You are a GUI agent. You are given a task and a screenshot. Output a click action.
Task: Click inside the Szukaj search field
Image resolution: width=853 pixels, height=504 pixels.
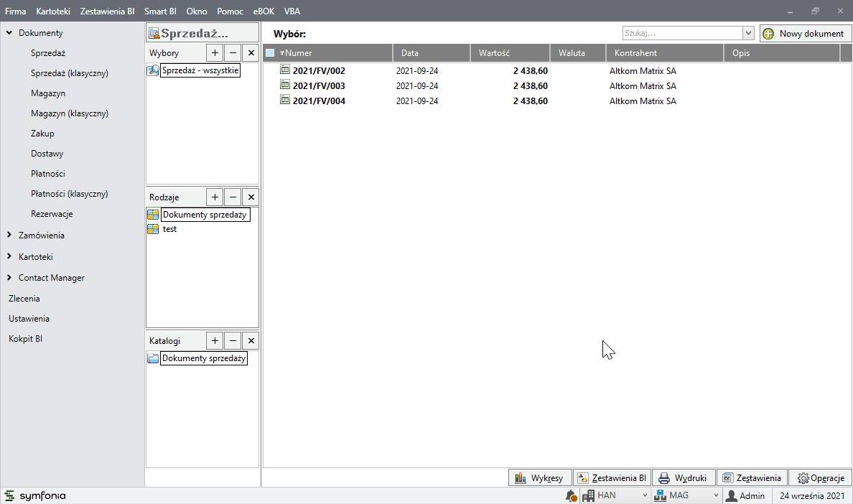coord(681,33)
